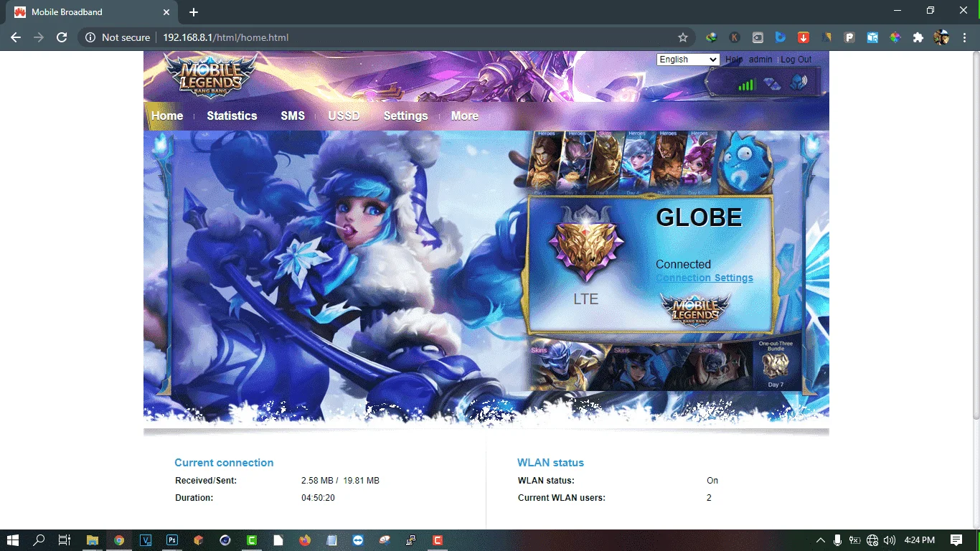Click the Received/Sent value 2.58 MB / 19.81 MB
This screenshot has height=551, width=980.
point(340,481)
